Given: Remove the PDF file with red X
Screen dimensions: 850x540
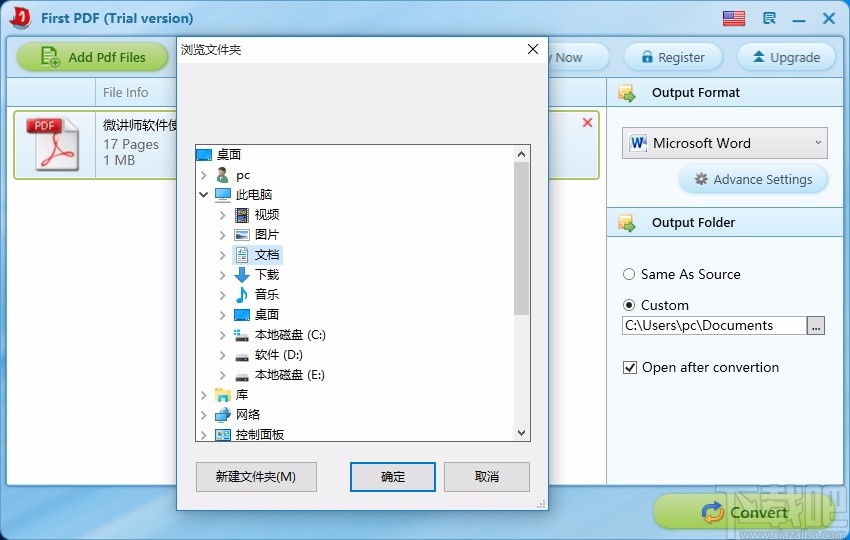Looking at the screenshot, I should (x=587, y=123).
